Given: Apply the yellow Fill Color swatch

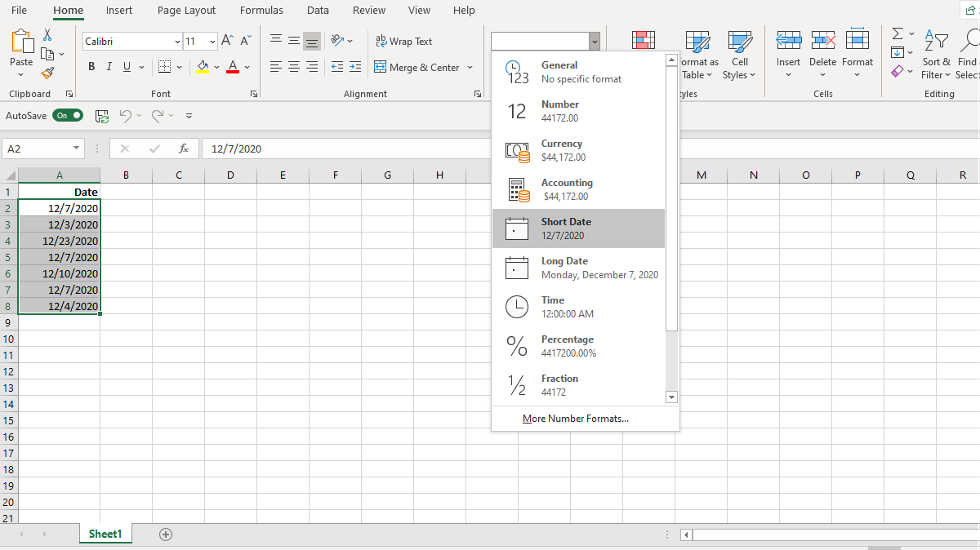Looking at the screenshot, I should [x=203, y=67].
